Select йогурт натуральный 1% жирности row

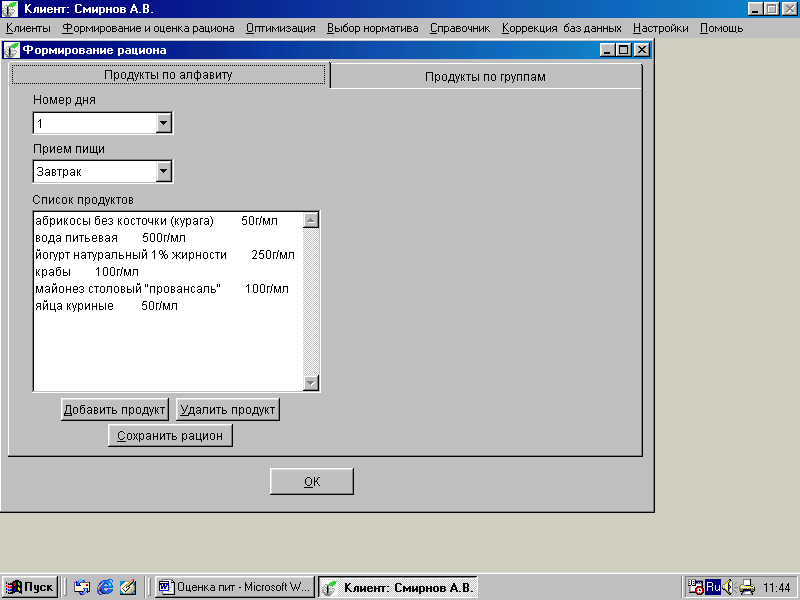click(168, 255)
